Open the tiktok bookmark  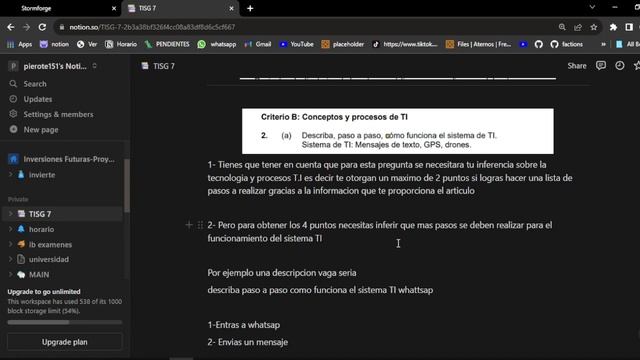click(x=405, y=44)
